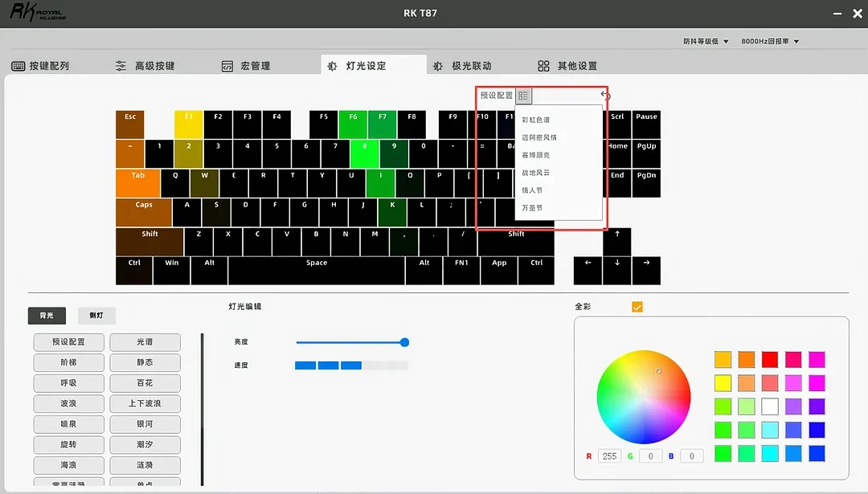
Task: Choose the 旋转 rotation effect
Action: click(68, 444)
